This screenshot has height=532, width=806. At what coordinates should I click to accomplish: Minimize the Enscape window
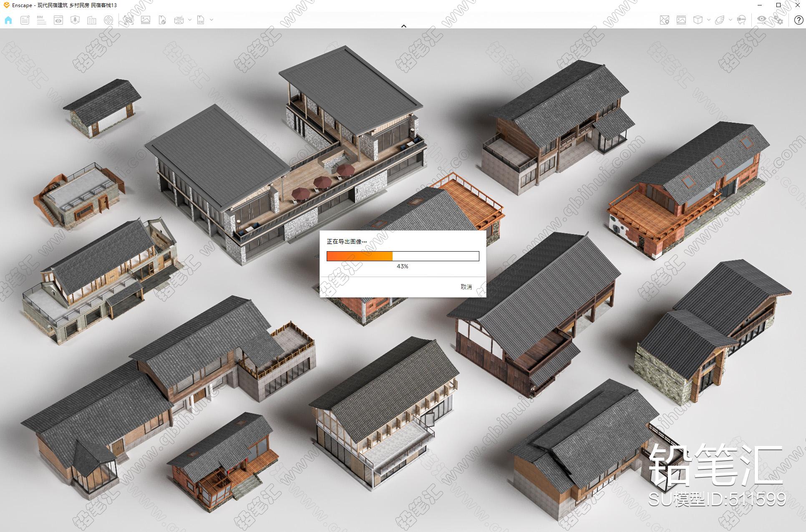759,5
